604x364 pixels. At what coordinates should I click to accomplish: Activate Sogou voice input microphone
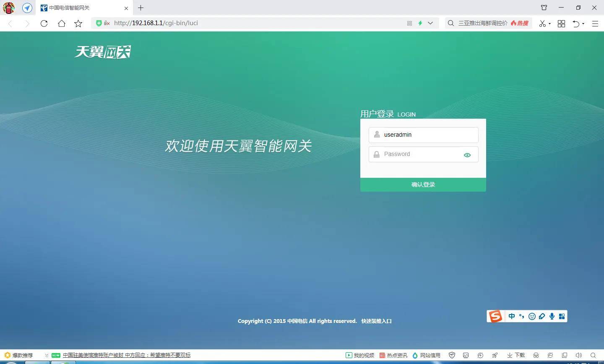(x=552, y=316)
